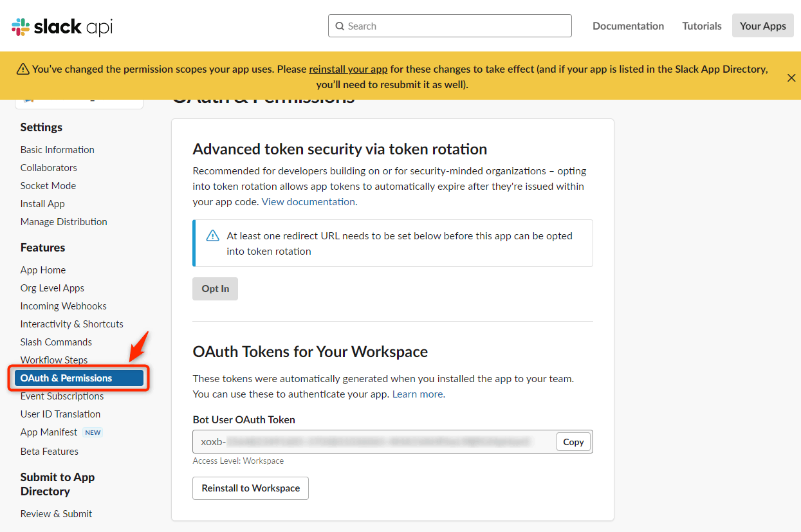Screen dimensions: 801x532
Task: Click the warning triangle in yellow banner
Action: [x=23, y=69]
